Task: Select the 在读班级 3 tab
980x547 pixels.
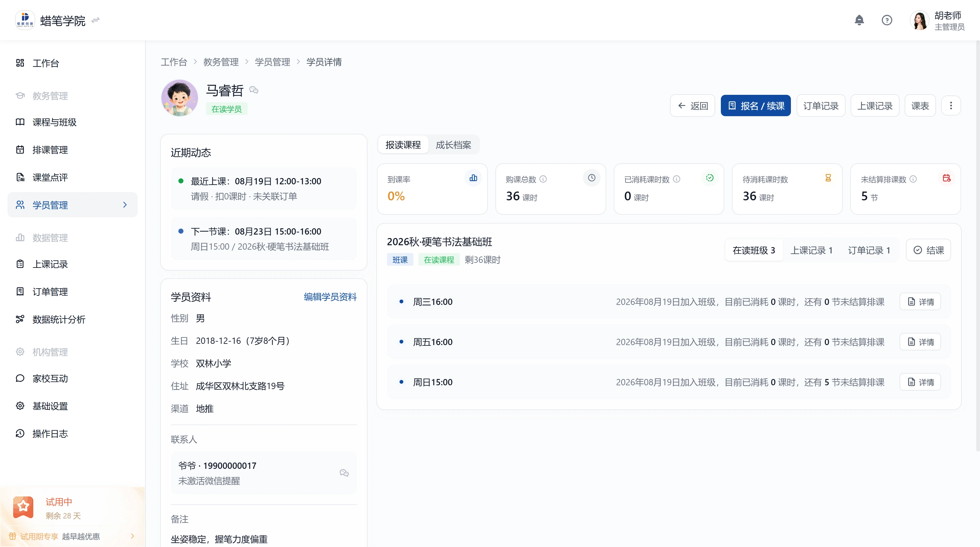Action: tap(754, 250)
